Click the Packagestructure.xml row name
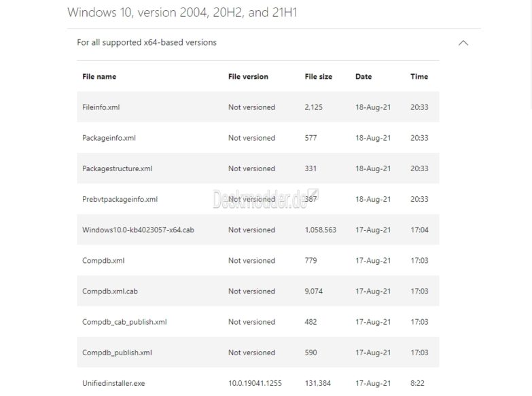The width and height of the screenshot is (532, 396). (112, 168)
